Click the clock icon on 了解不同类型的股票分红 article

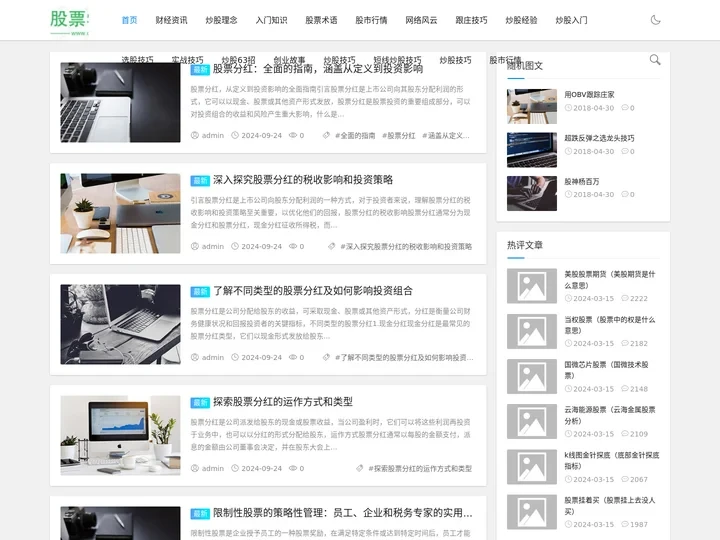coord(235,358)
